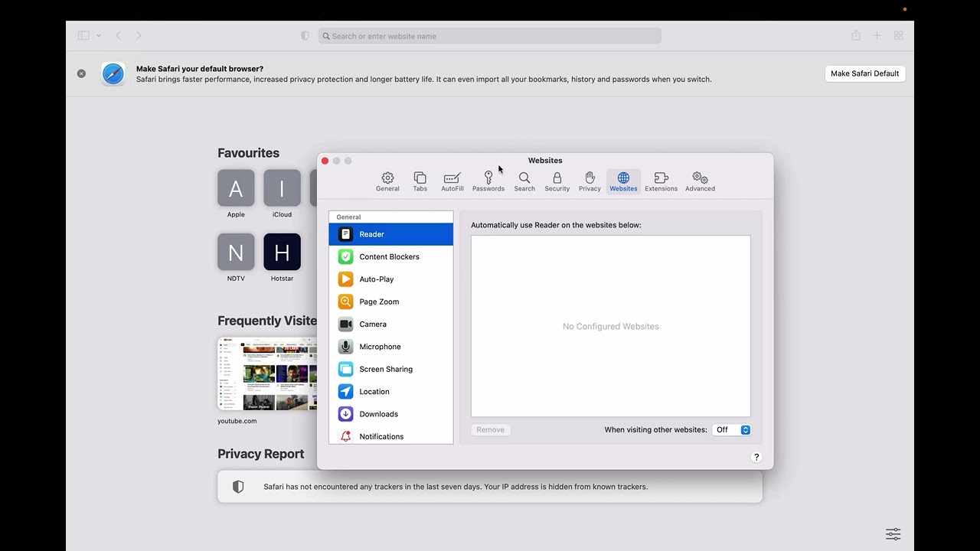Open the General preferences tab
This screenshot has width=980, height=551.
pos(387,181)
